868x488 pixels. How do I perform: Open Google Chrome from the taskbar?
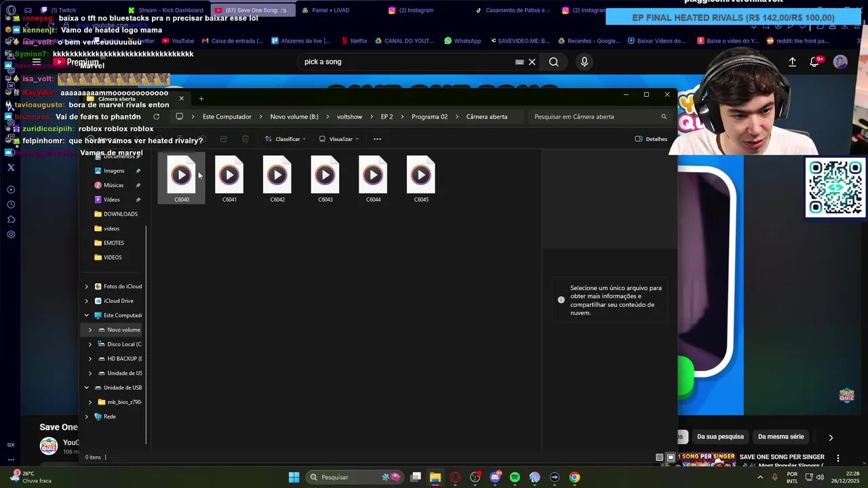(x=574, y=477)
